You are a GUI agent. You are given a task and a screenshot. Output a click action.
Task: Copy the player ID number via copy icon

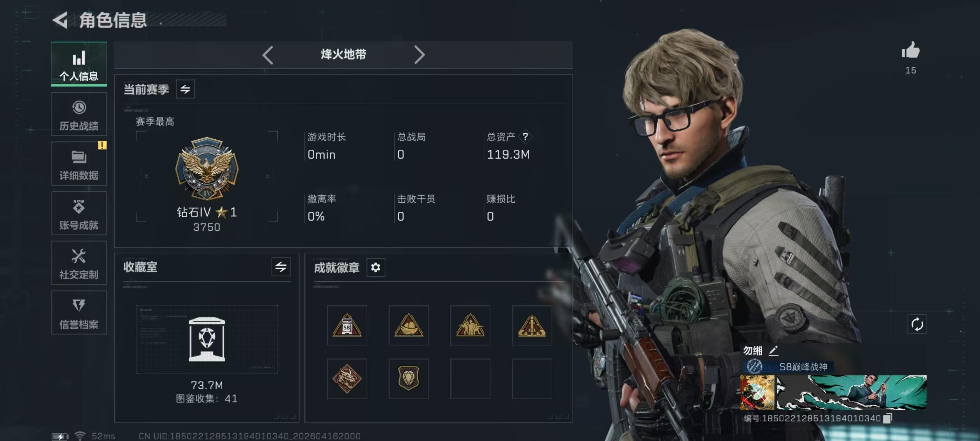[x=888, y=419]
